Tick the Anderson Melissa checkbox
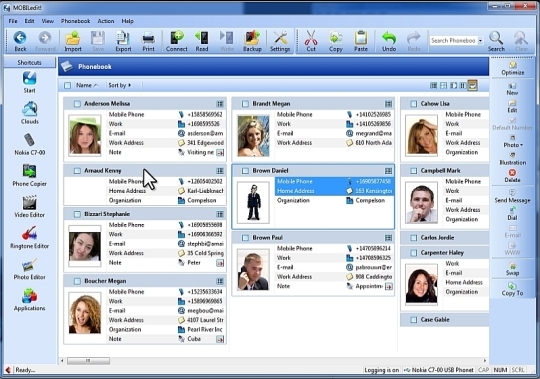 [x=77, y=104]
